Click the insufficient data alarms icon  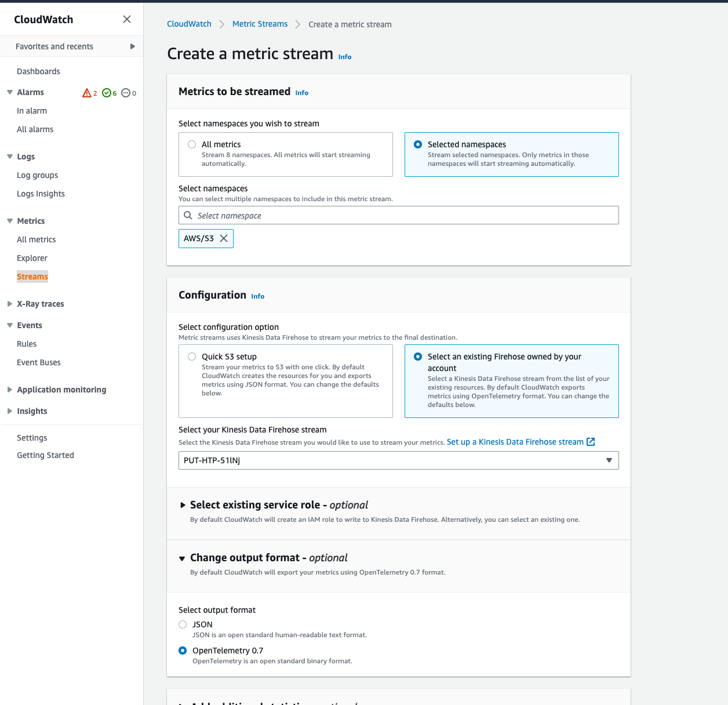126,93
